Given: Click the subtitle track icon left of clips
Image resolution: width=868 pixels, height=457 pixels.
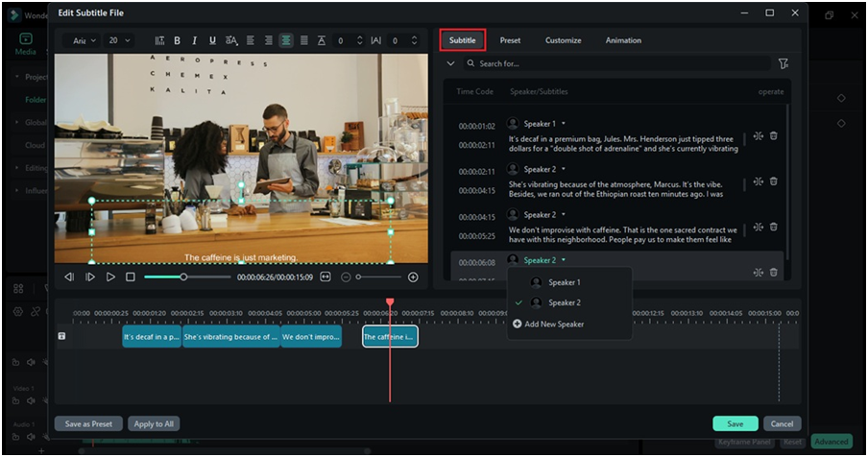Looking at the screenshot, I should [x=62, y=336].
